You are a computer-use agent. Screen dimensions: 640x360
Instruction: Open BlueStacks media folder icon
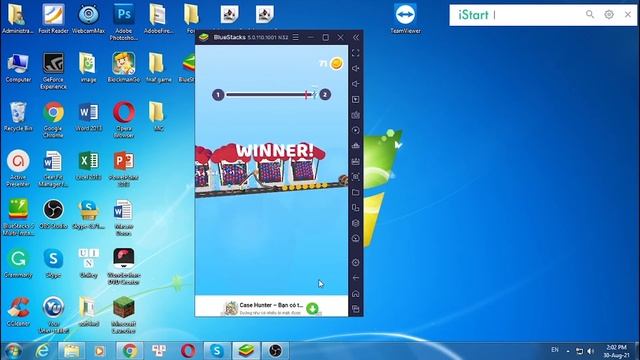(x=356, y=192)
